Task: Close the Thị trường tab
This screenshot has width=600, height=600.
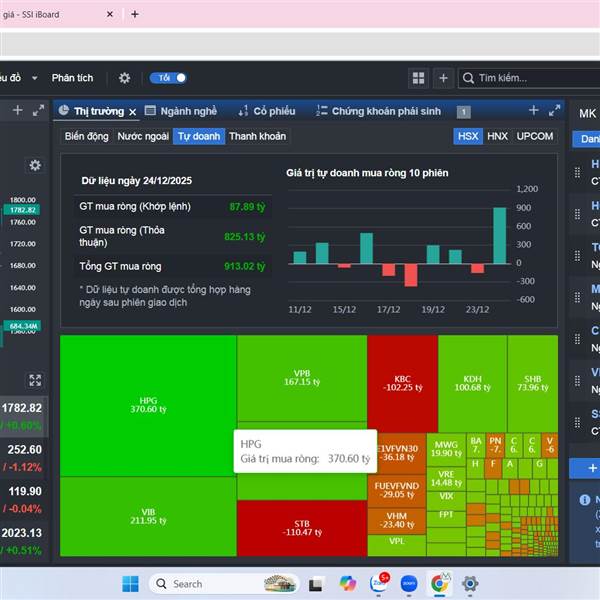Action: click(x=132, y=112)
